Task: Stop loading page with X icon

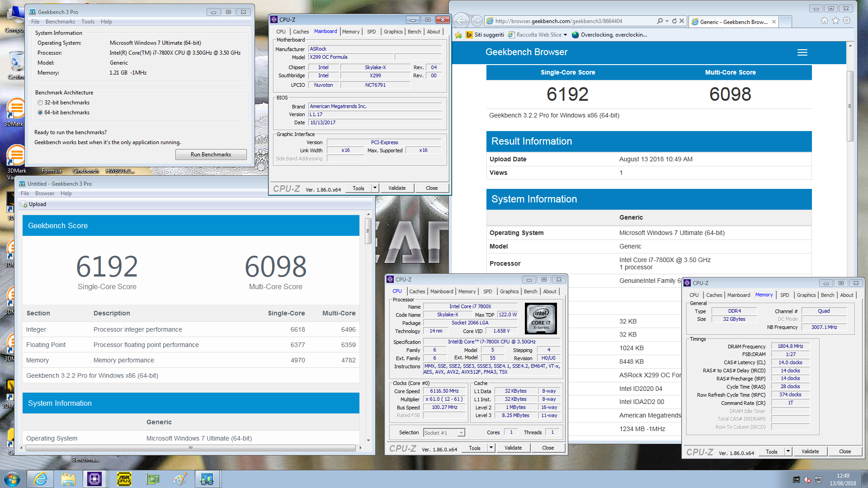Action: (x=682, y=21)
